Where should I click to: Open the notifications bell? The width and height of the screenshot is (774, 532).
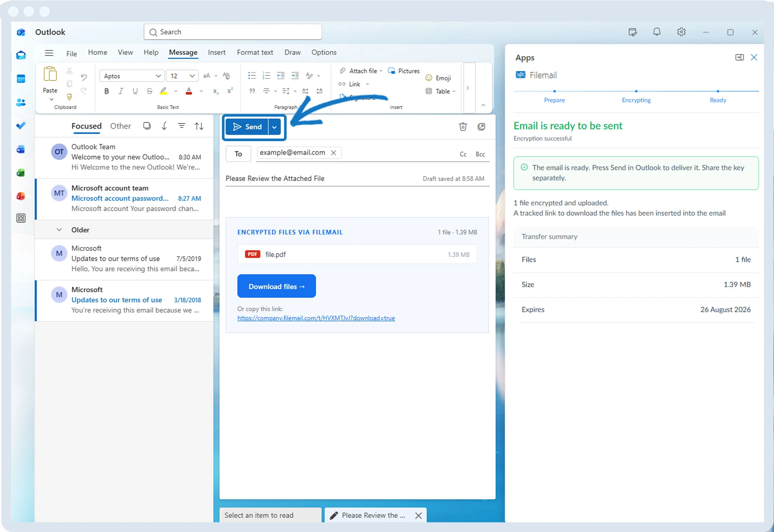[x=657, y=32]
